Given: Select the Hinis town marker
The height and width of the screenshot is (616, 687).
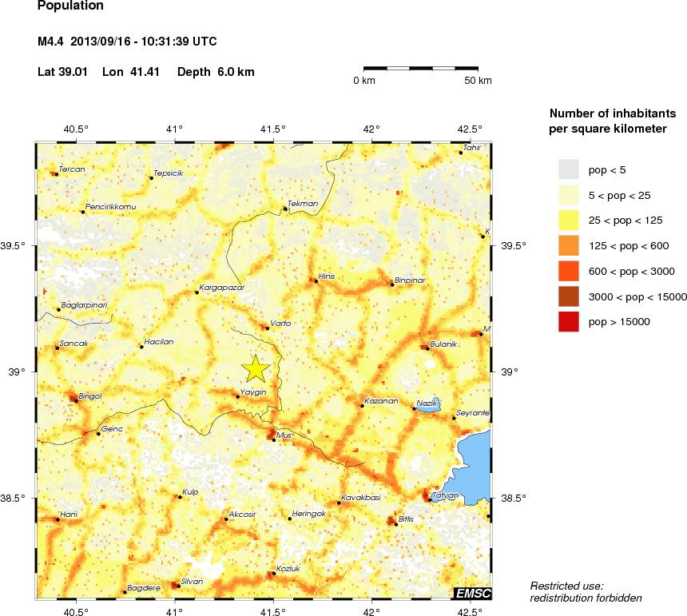Looking at the screenshot, I should pyautogui.click(x=316, y=280).
